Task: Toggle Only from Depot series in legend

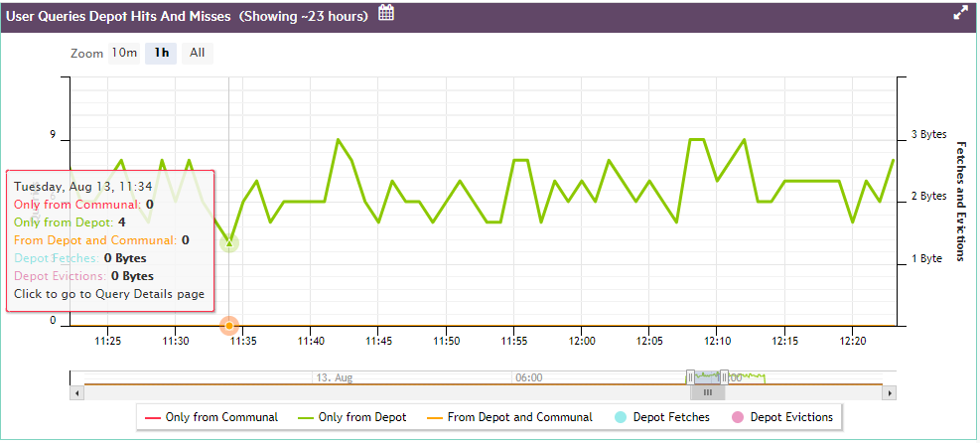Action: coord(351,417)
